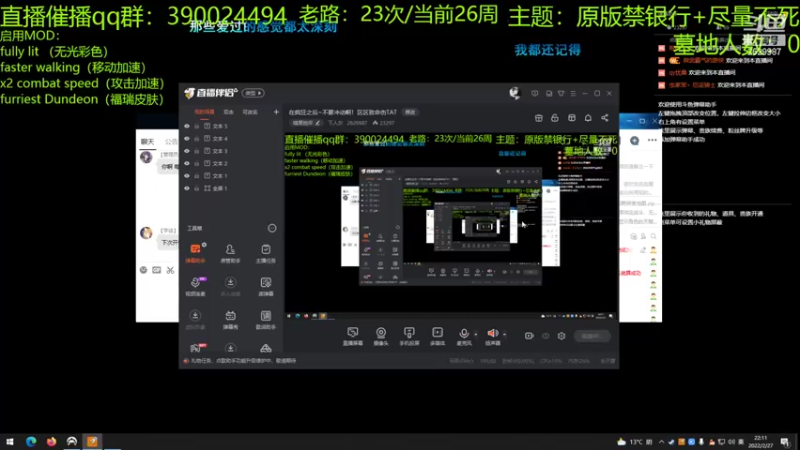Viewport: 800px width, 450px height.
Task: Open Microsoft Edge from taskbar
Action: pos(31,441)
